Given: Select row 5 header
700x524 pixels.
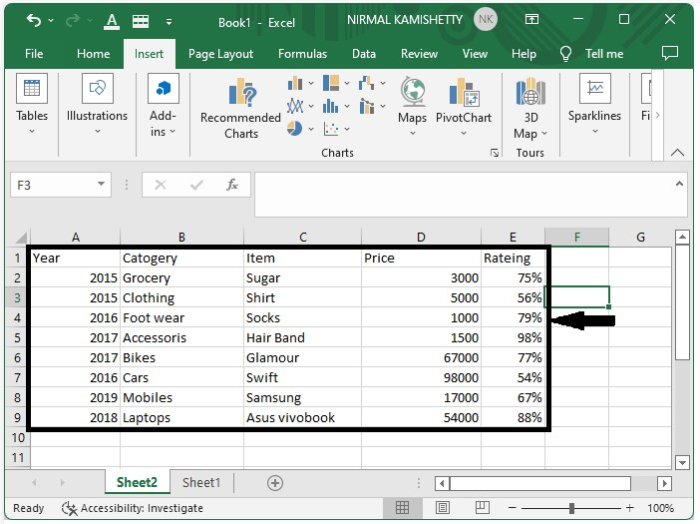Looking at the screenshot, I should click(x=17, y=337).
